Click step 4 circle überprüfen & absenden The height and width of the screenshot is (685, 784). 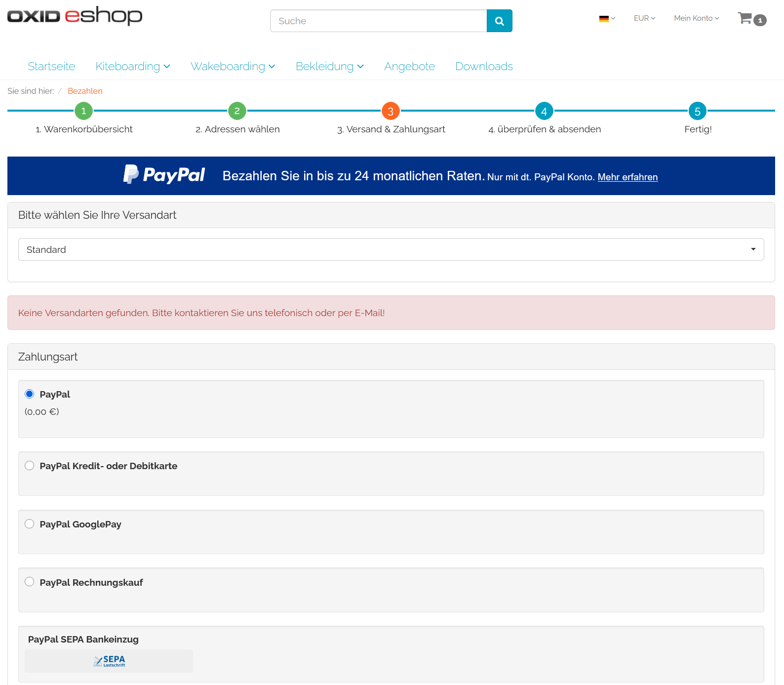(x=544, y=111)
